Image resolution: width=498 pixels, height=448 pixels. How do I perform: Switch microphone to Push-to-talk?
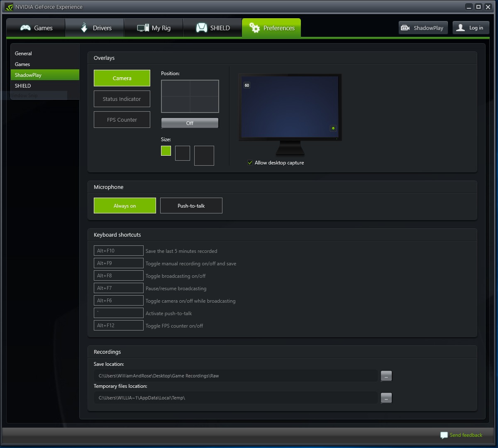pos(191,206)
